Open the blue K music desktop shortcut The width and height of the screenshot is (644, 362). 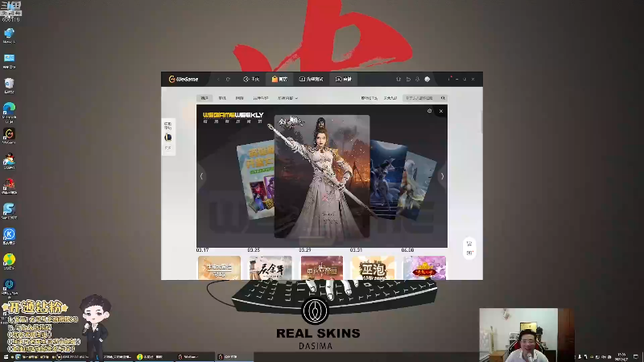(9, 237)
